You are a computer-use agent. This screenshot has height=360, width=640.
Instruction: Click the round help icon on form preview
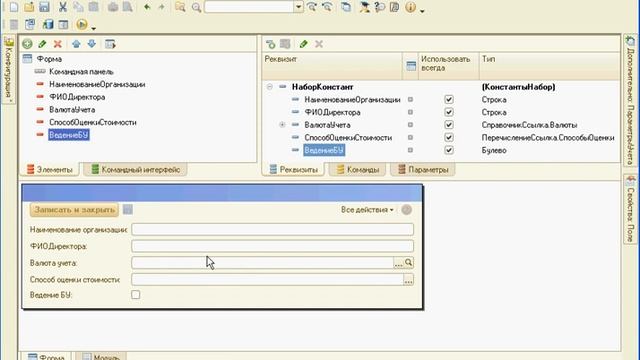point(407,210)
